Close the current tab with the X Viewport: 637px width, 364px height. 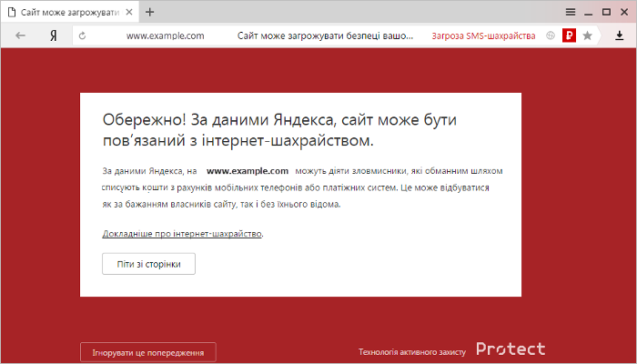(x=129, y=12)
